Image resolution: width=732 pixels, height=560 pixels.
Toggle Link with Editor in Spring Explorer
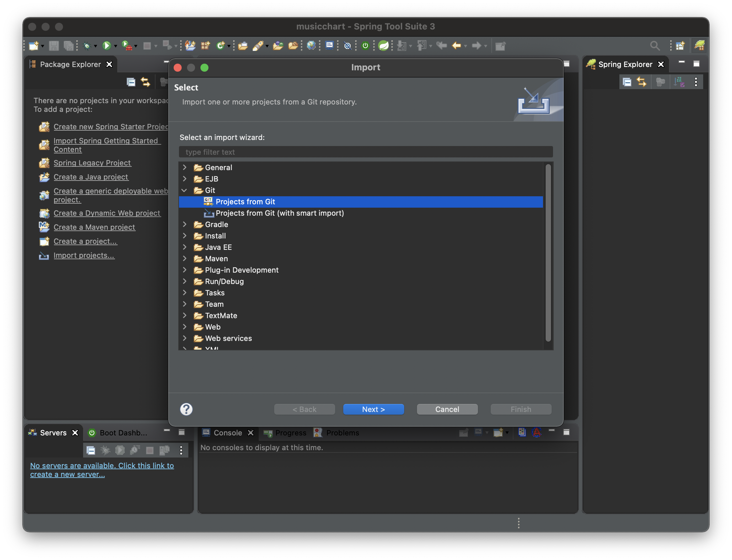tap(642, 82)
